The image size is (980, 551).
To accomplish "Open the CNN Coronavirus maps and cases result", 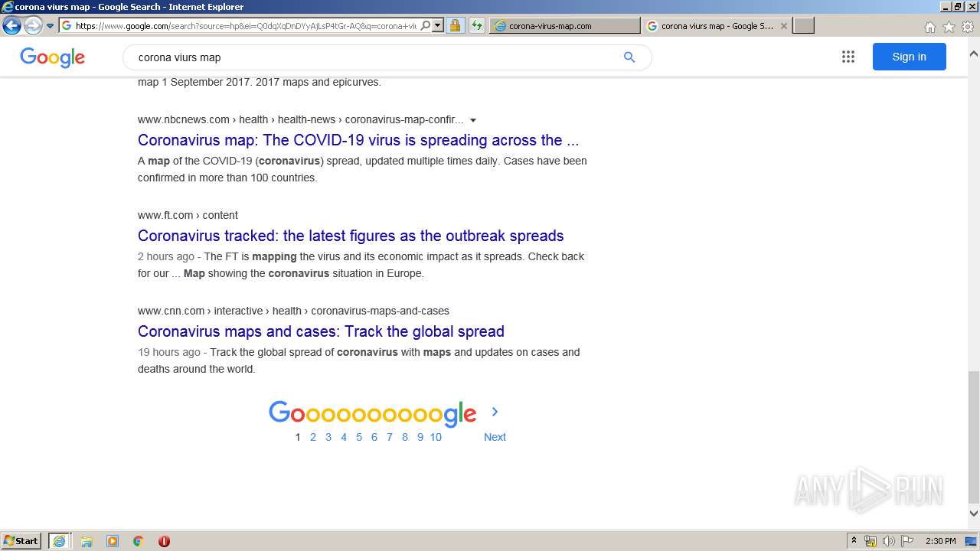I will click(x=321, y=331).
